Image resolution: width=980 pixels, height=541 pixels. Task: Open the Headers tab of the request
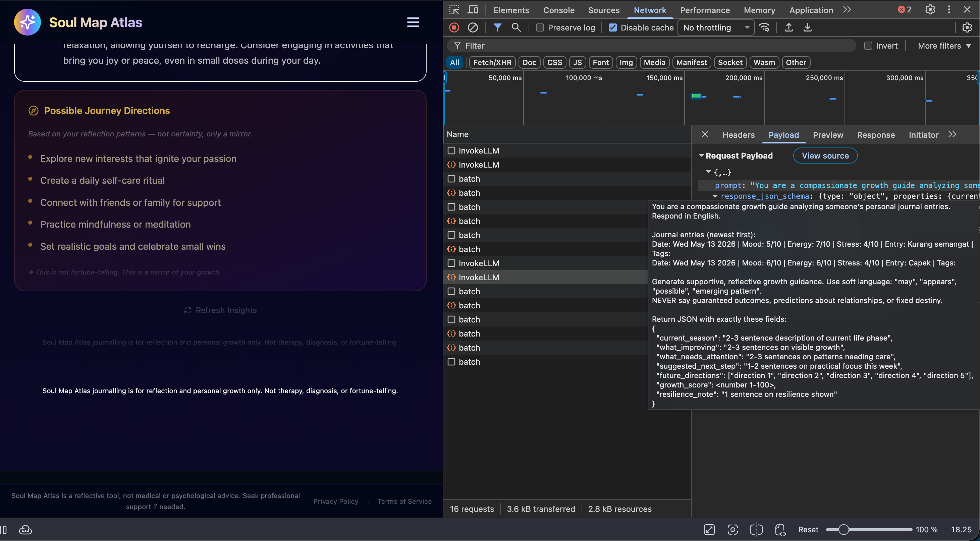coord(738,135)
